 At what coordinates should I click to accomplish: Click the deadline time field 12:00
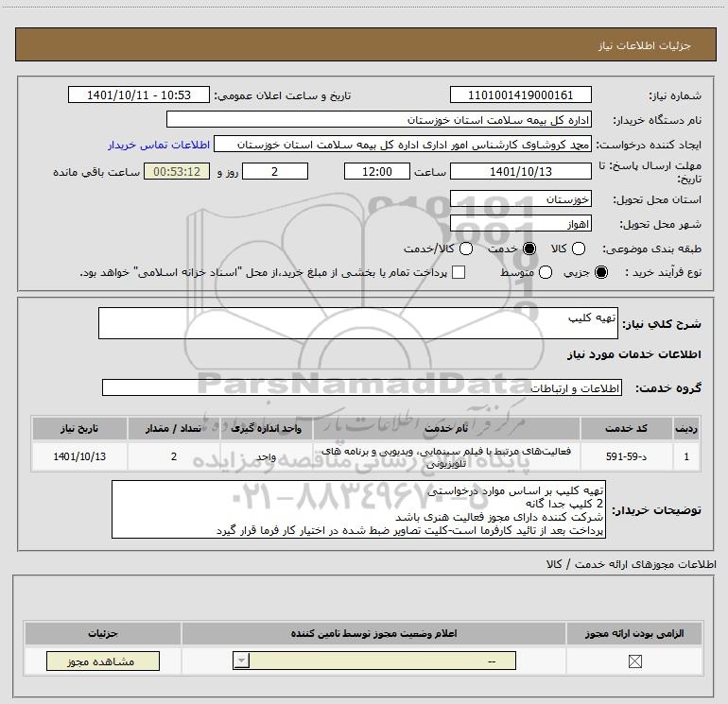pyautogui.click(x=377, y=171)
